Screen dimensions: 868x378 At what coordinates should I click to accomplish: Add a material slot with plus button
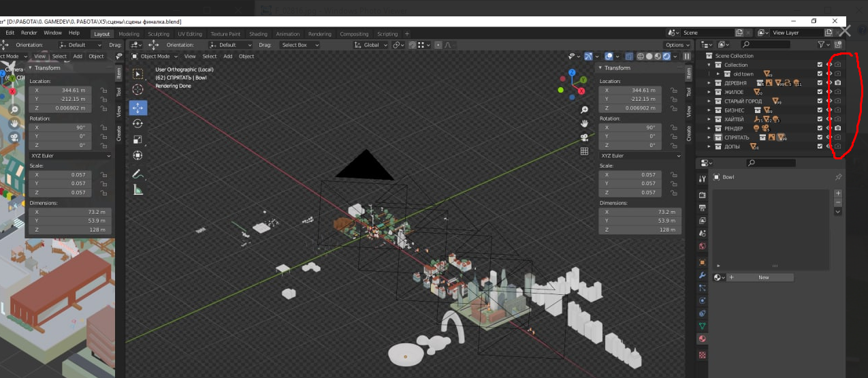tap(838, 193)
